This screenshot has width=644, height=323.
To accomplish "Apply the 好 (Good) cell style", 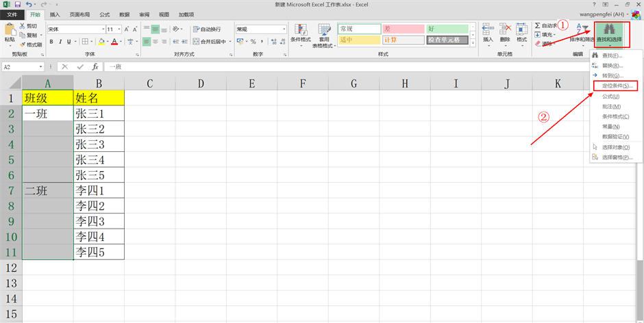I will (447, 29).
